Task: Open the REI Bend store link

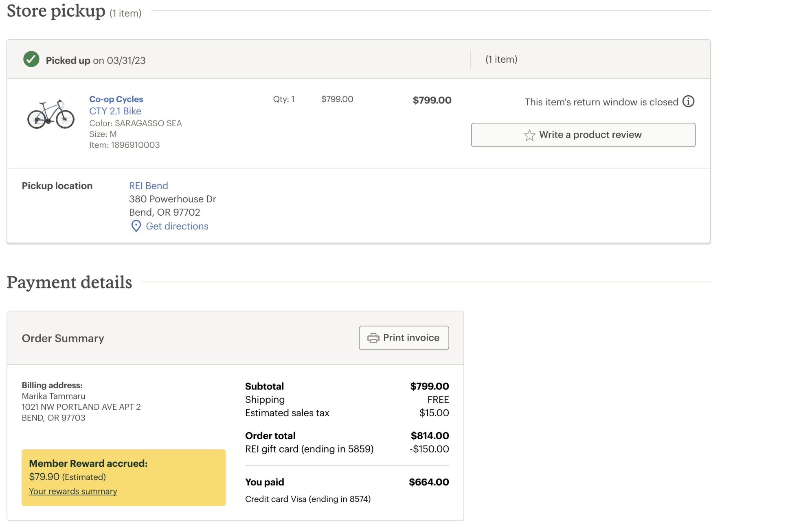Action: (148, 186)
